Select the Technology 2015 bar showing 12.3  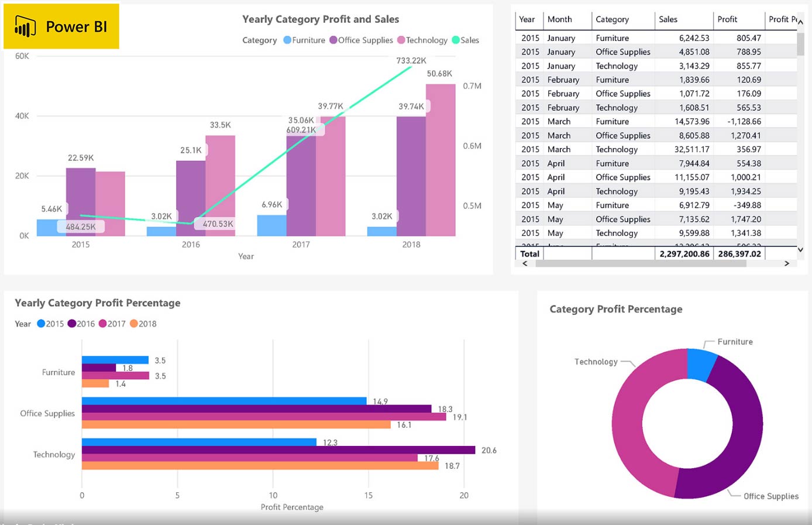pos(199,442)
